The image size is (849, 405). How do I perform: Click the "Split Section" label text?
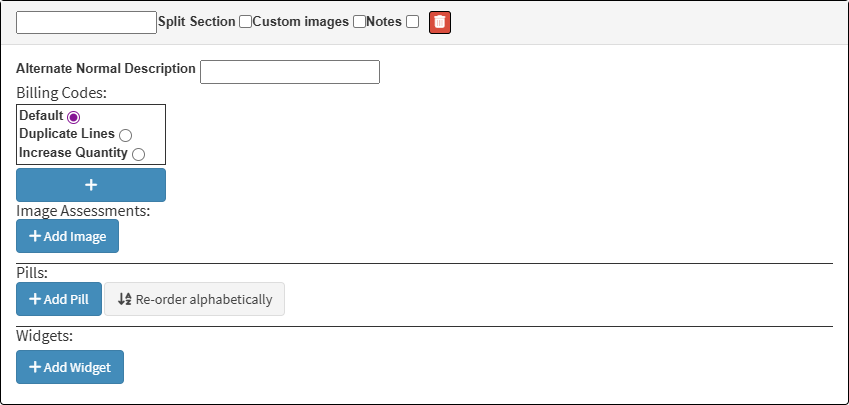click(x=197, y=21)
